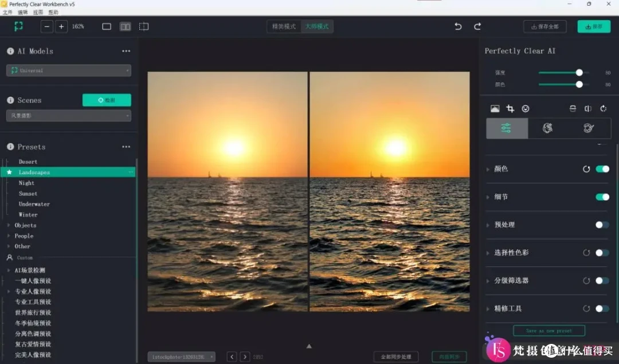Open the 帮助 menu

coord(53,12)
